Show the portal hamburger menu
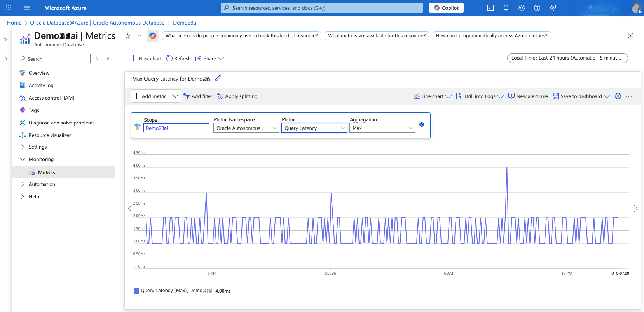Viewport: 644px width, 312px height. pos(27,8)
